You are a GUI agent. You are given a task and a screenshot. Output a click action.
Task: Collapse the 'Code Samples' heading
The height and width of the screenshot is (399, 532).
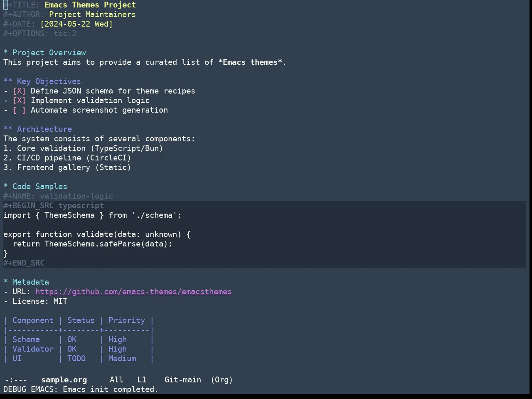pos(35,187)
